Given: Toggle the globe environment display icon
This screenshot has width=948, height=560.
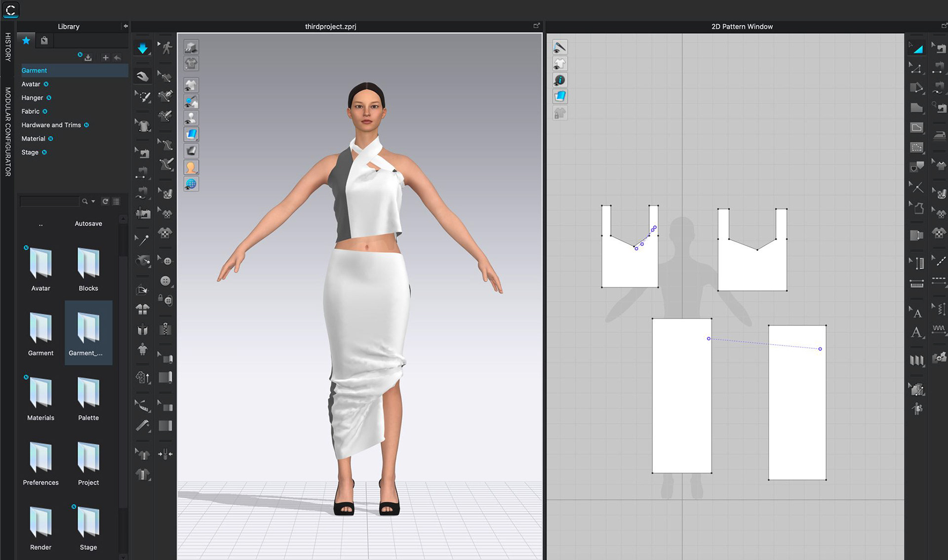Looking at the screenshot, I should click(191, 184).
